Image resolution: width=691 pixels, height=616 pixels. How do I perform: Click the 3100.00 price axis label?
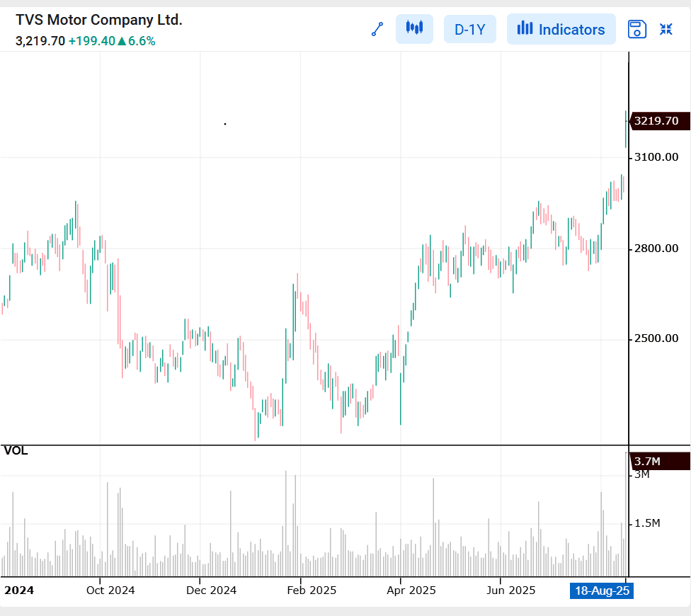pyautogui.click(x=656, y=157)
